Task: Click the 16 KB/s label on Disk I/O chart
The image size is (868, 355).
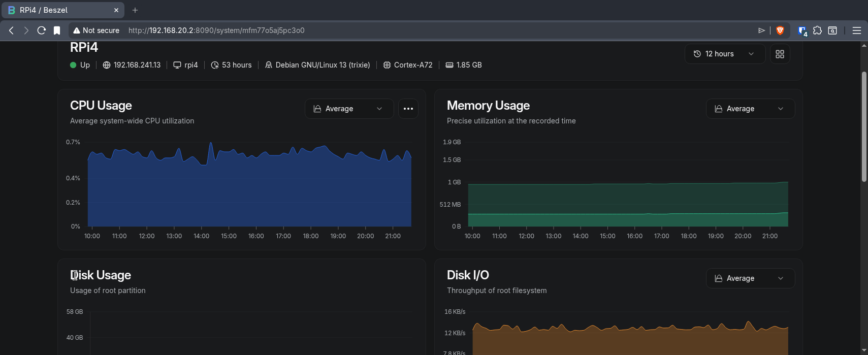Action: coord(455,312)
